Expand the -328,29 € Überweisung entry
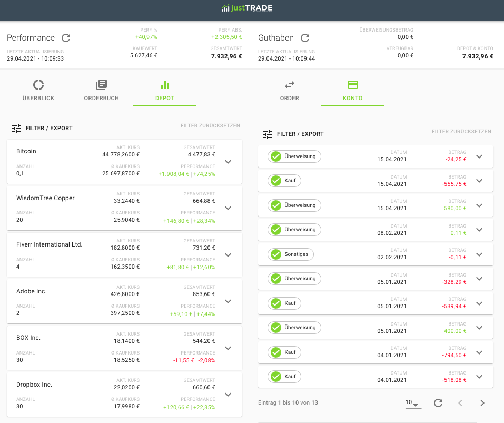This screenshot has width=504, height=423. (479, 278)
